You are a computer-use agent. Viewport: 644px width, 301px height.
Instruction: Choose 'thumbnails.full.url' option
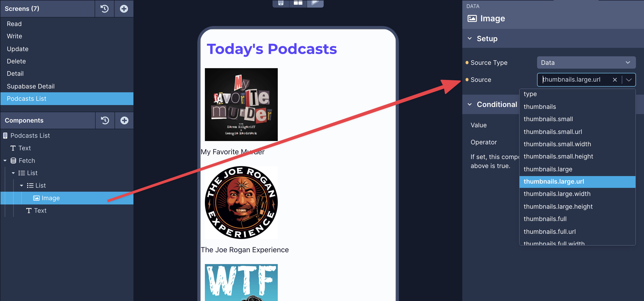577,232
